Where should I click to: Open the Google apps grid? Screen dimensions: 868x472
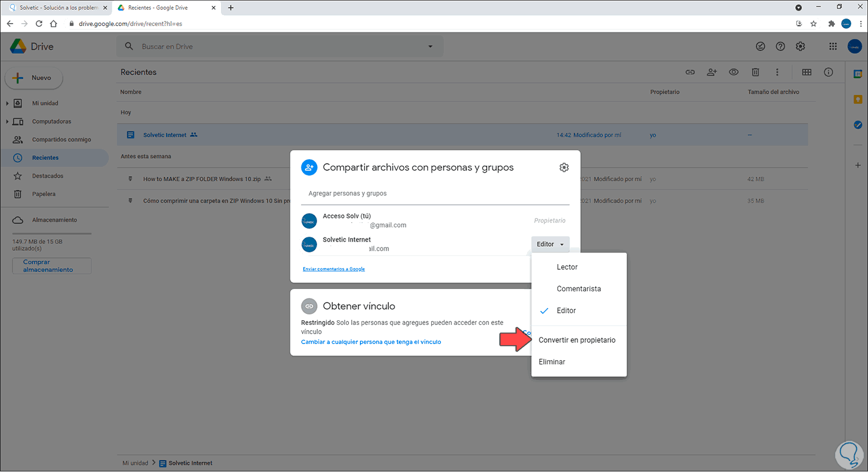833,46
